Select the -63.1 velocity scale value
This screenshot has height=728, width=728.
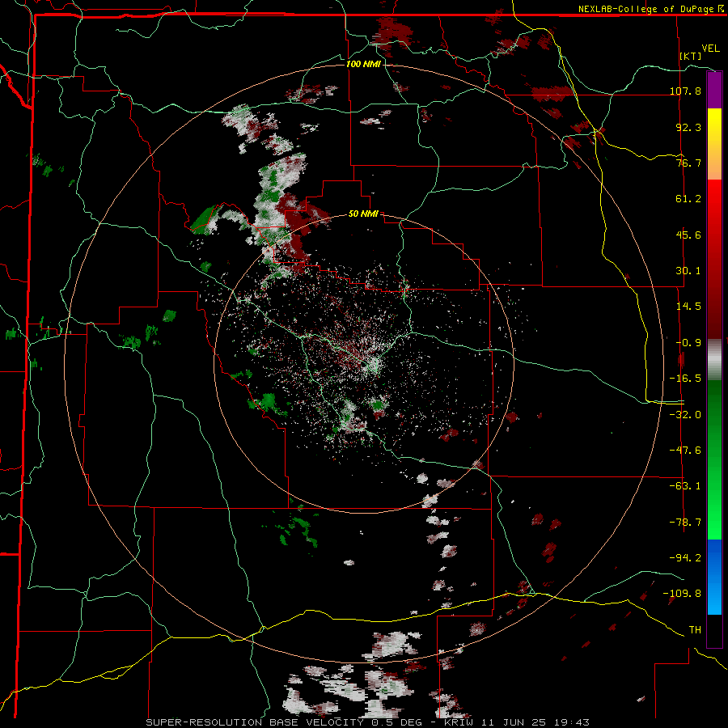(x=686, y=486)
